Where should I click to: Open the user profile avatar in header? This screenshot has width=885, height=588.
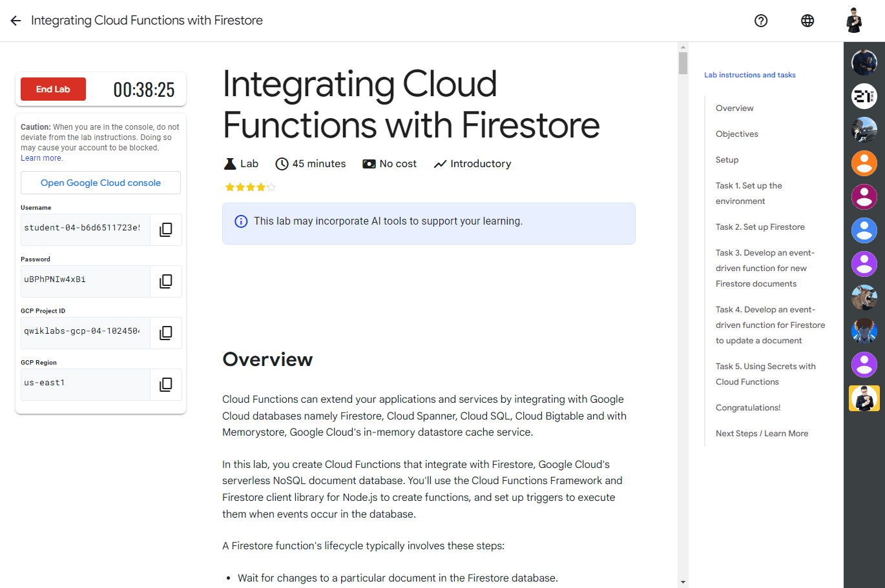pyautogui.click(x=854, y=21)
